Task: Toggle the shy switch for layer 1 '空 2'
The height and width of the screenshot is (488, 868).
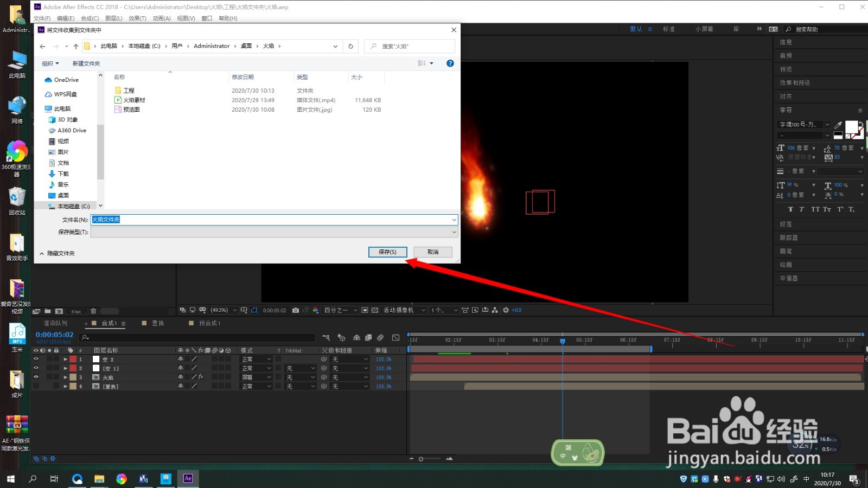Action: 181,359
